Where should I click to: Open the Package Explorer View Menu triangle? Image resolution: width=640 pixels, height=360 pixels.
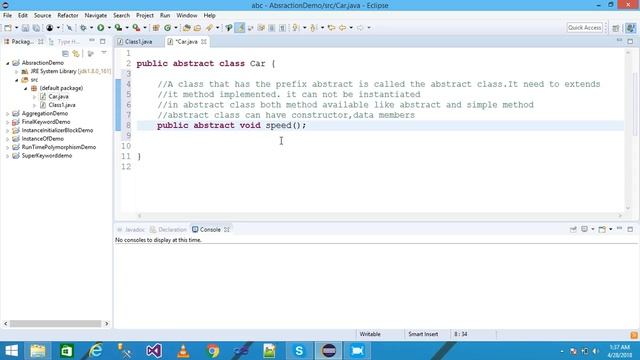tap(104, 53)
